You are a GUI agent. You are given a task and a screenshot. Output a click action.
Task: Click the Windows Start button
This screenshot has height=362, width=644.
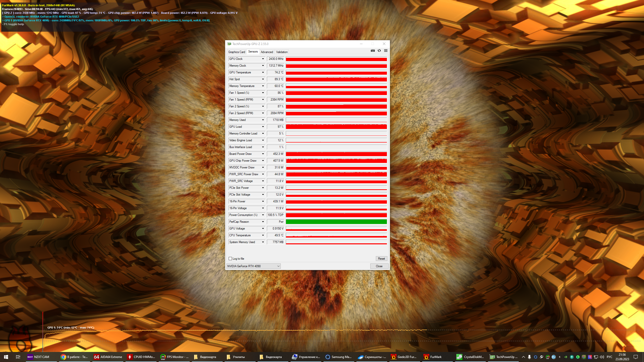click(6, 357)
